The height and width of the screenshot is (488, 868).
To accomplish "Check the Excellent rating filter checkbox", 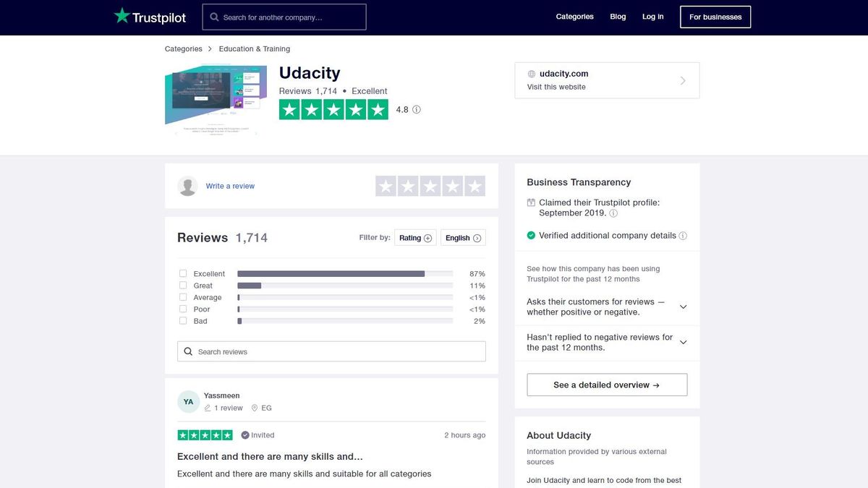I will click(183, 273).
